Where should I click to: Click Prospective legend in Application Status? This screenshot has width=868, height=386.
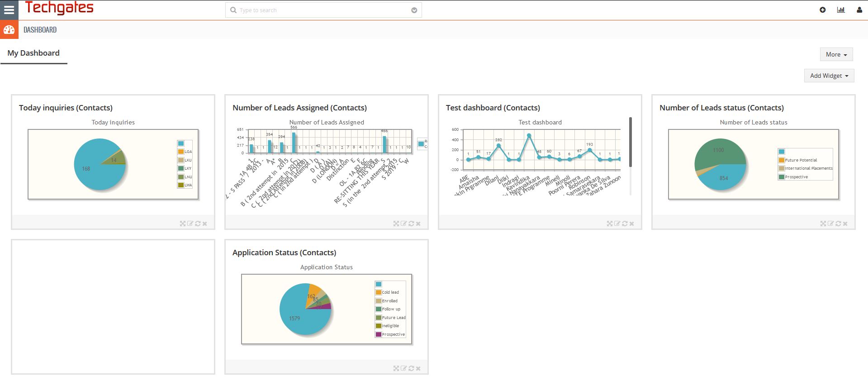point(379,334)
